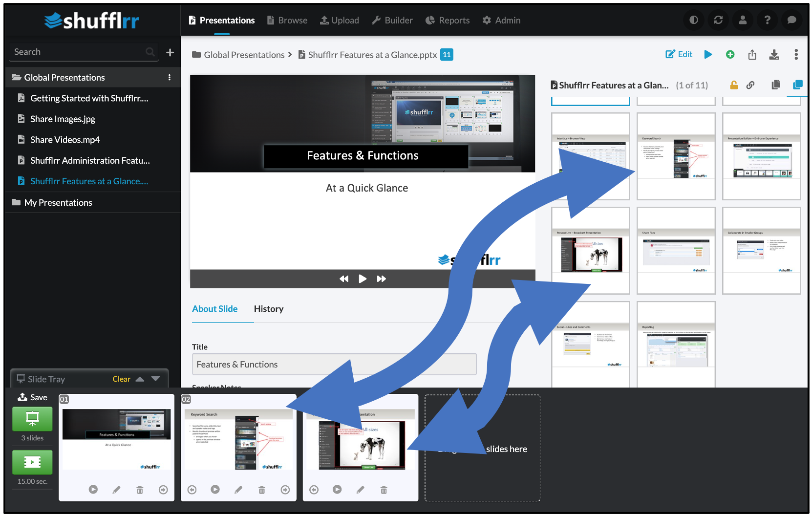812x517 pixels.
Task: Select the Share Files slide thumbnail
Action: click(676, 251)
